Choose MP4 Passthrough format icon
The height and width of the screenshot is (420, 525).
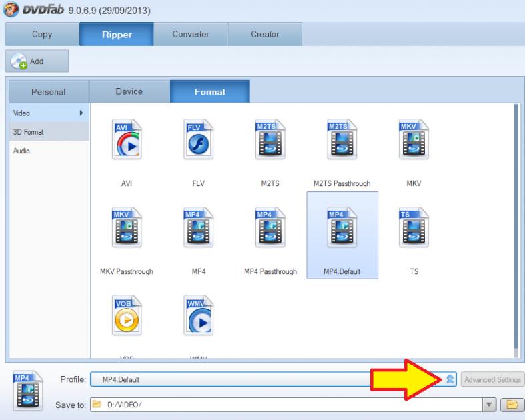coord(270,227)
